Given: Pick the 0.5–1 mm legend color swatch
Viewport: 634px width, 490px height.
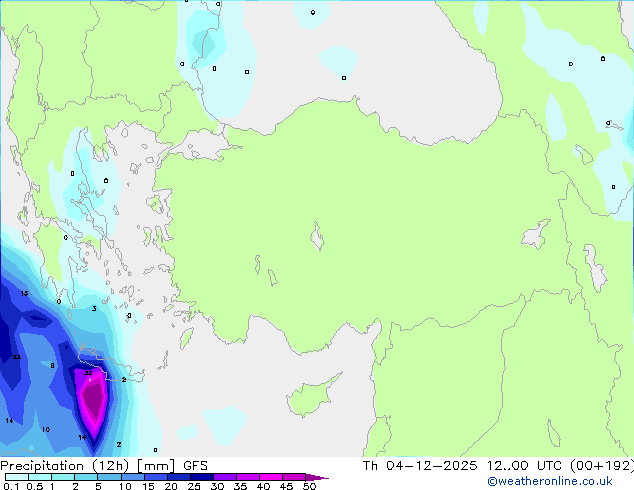Looking at the screenshot, I should [40, 477].
